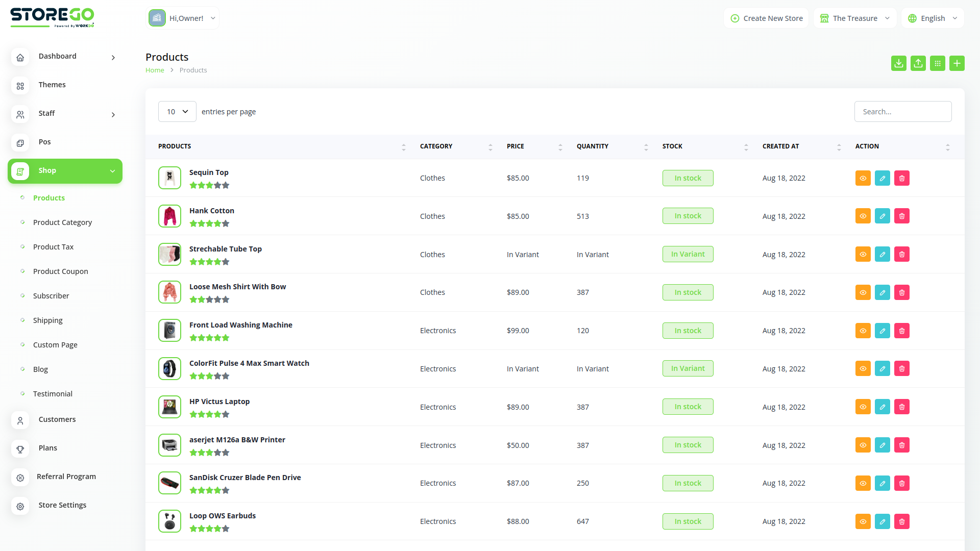Click the Store Settings gear icon

20,506
